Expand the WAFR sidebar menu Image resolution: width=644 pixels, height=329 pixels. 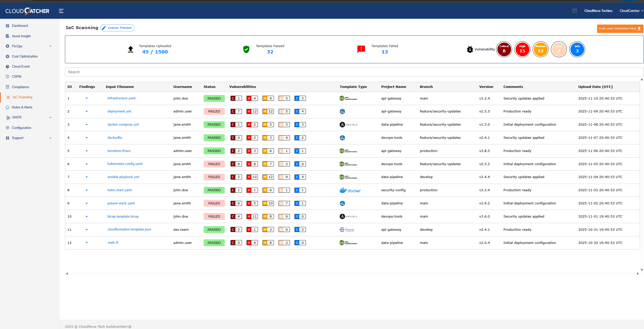click(50, 118)
